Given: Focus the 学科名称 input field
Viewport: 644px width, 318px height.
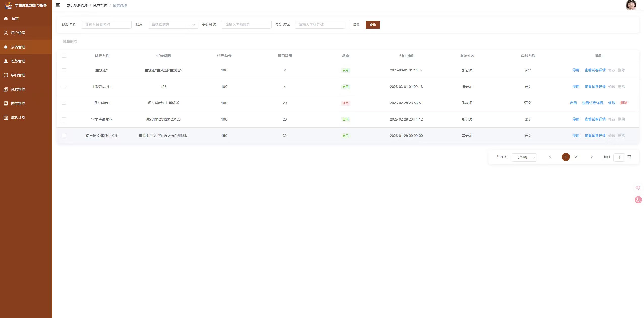Looking at the screenshot, I should pyautogui.click(x=320, y=25).
